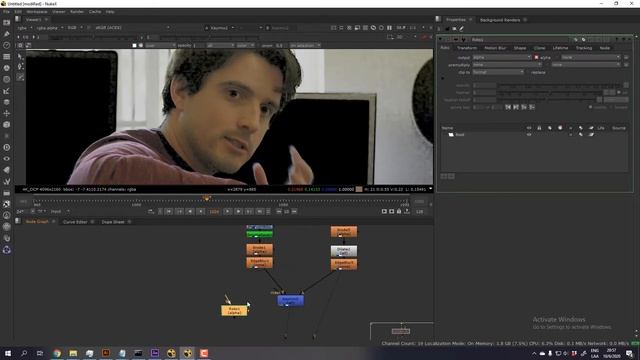Open the File menu
Screen dimensions: 640x360
tap(6, 12)
